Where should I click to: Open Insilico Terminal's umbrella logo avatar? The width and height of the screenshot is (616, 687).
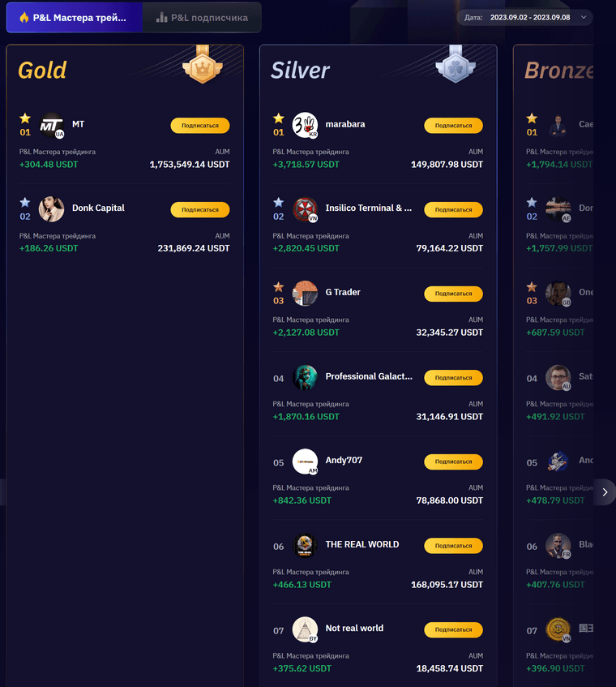305,209
